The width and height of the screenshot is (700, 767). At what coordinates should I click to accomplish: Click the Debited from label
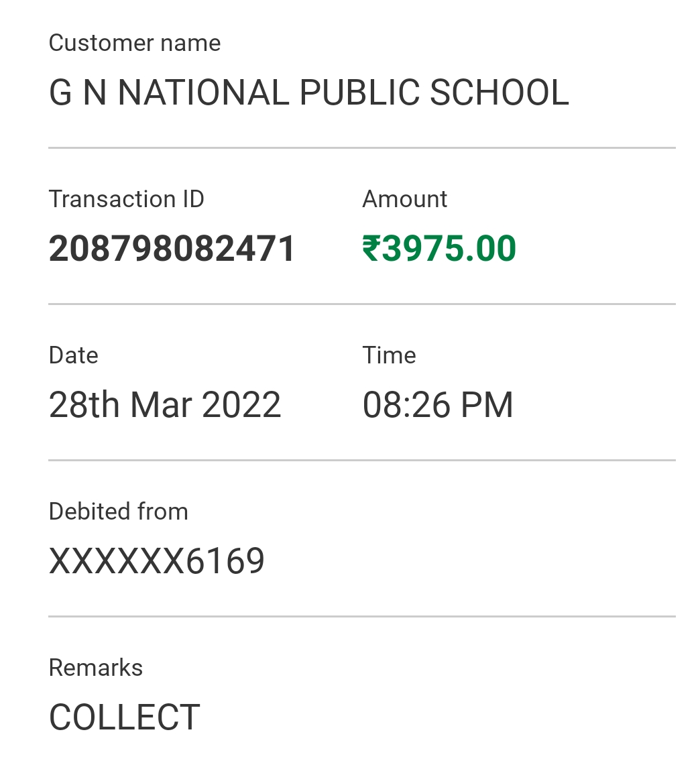pyautogui.click(x=119, y=512)
